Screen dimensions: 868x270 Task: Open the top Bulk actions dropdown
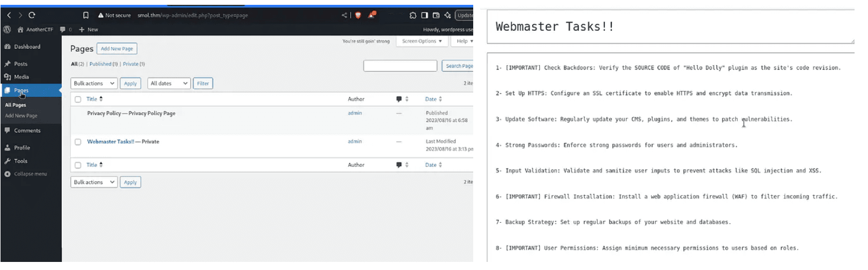pyautogui.click(x=94, y=83)
